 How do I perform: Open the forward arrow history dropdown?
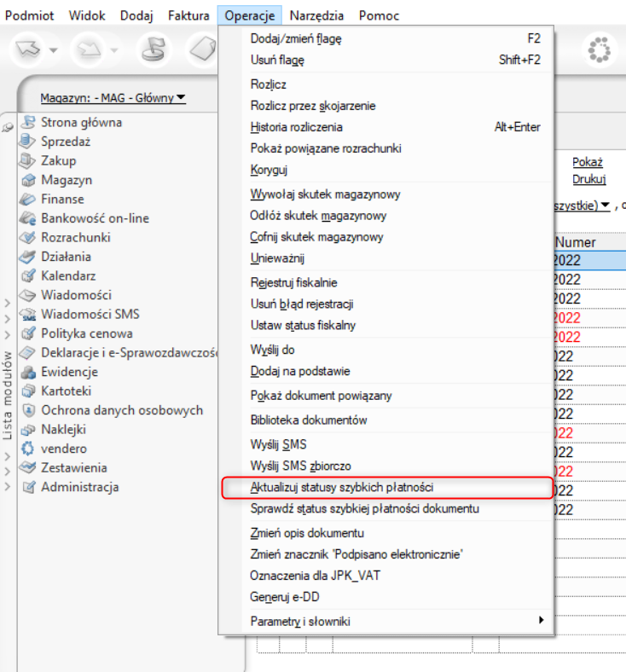point(114,50)
